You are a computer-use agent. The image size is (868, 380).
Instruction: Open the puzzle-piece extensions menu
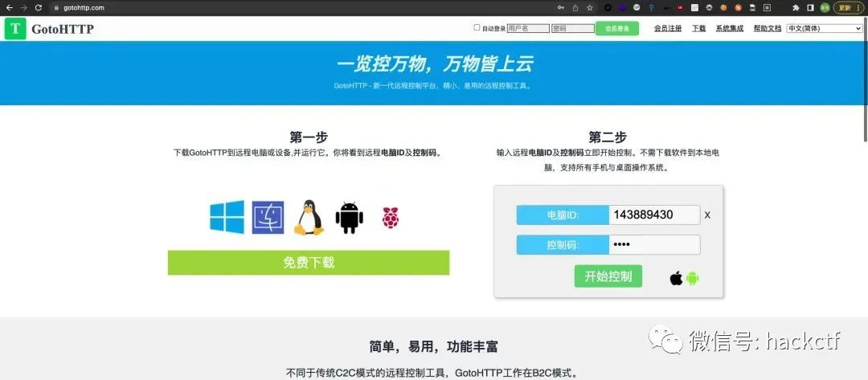[796, 8]
